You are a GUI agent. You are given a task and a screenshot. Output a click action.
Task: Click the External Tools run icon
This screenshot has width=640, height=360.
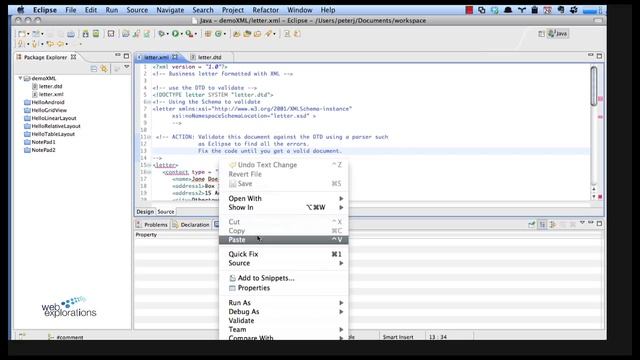[189, 34]
